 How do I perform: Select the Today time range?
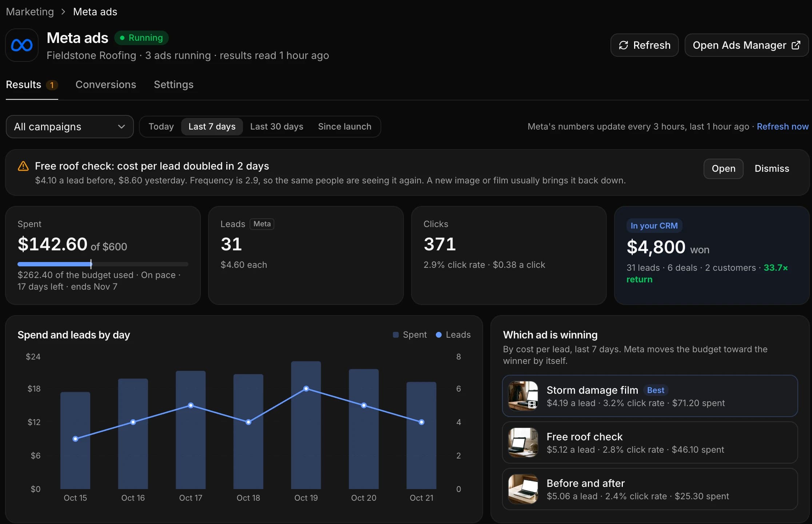click(x=161, y=127)
